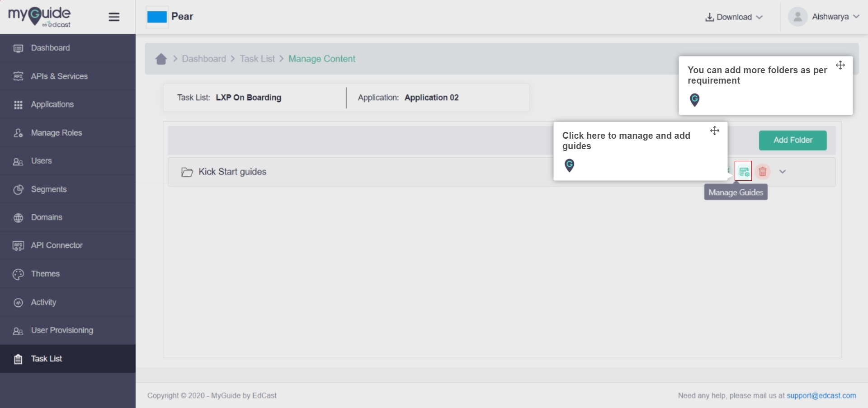868x408 pixels.
Task: Click the blue Pear organization thumbnail
Action: [157, 17]
